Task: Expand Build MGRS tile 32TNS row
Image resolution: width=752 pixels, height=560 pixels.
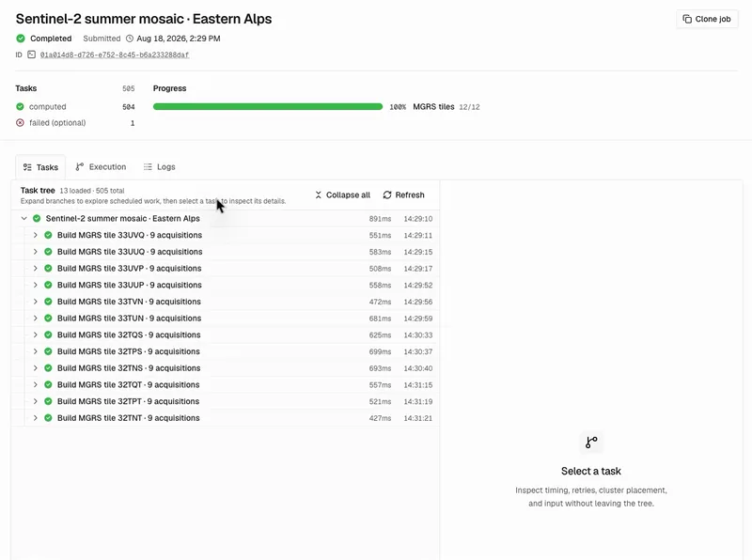Action: pos(35,368)
